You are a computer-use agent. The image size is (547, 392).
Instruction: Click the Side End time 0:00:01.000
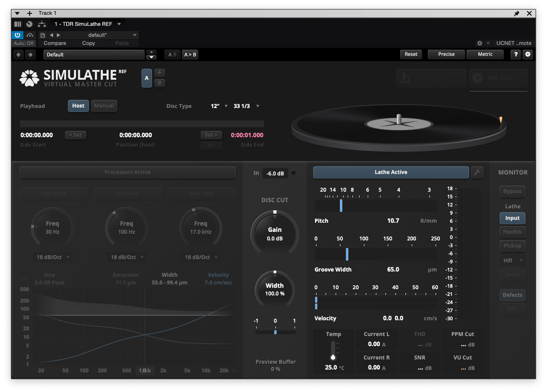coord(247,135)
